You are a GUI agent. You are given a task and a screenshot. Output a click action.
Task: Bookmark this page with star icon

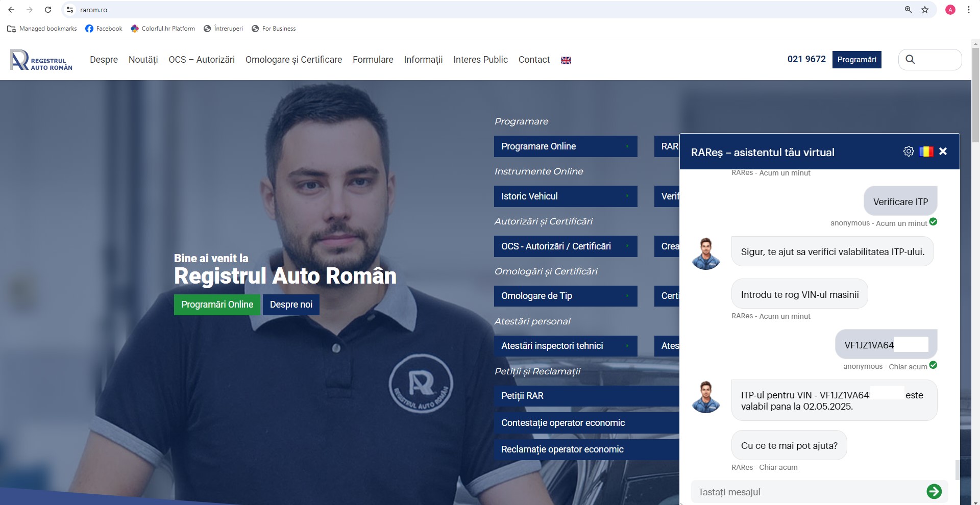click(924, 10)
